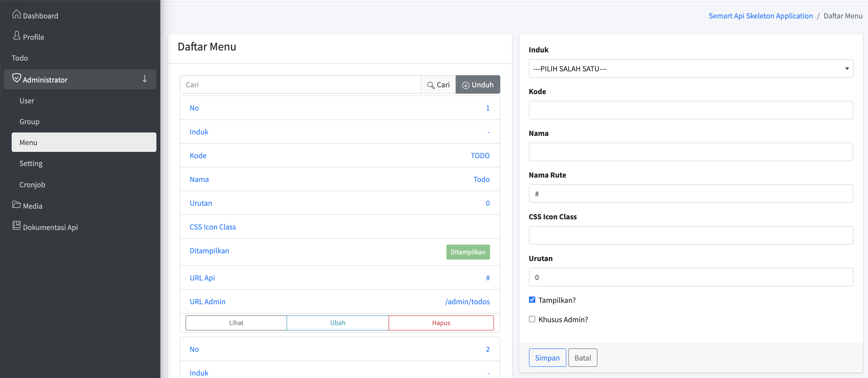Click the Dashboard house icon
This screenshot has height=378, width=868.
pyautogui.click(x=16, y=15)
